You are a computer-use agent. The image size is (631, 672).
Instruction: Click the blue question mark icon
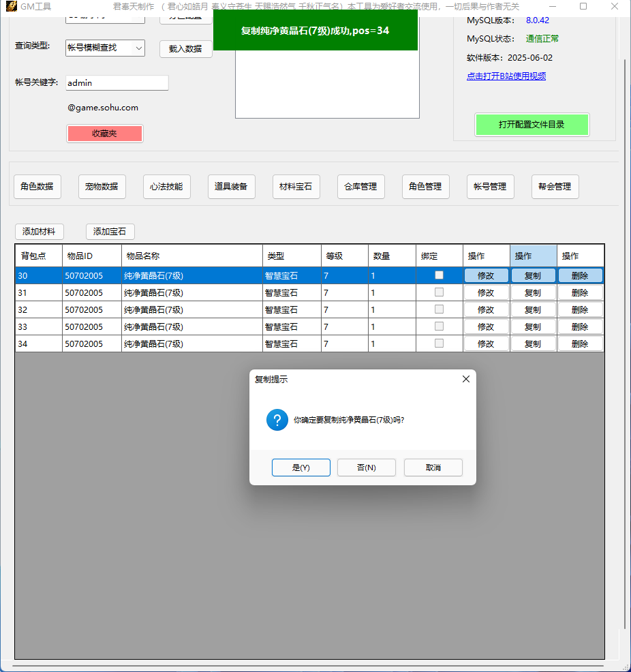coord(277,420)
